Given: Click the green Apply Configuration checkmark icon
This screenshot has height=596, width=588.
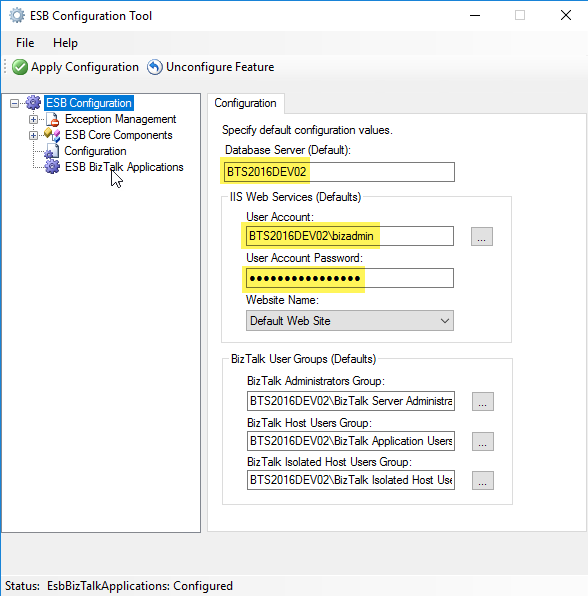Looking at the screenshot, I should 20,67.
